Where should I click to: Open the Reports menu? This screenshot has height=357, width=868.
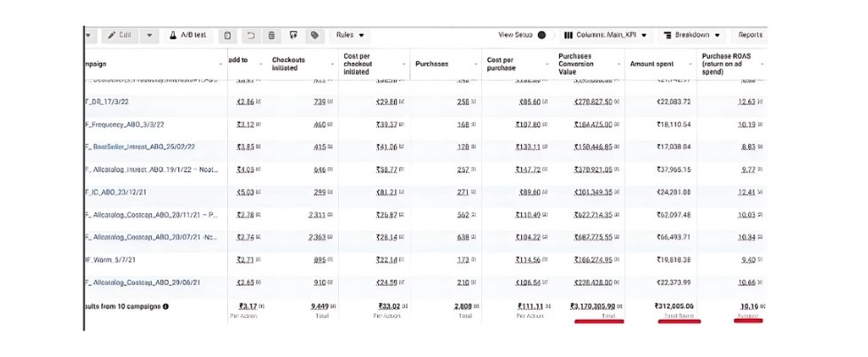750,36
